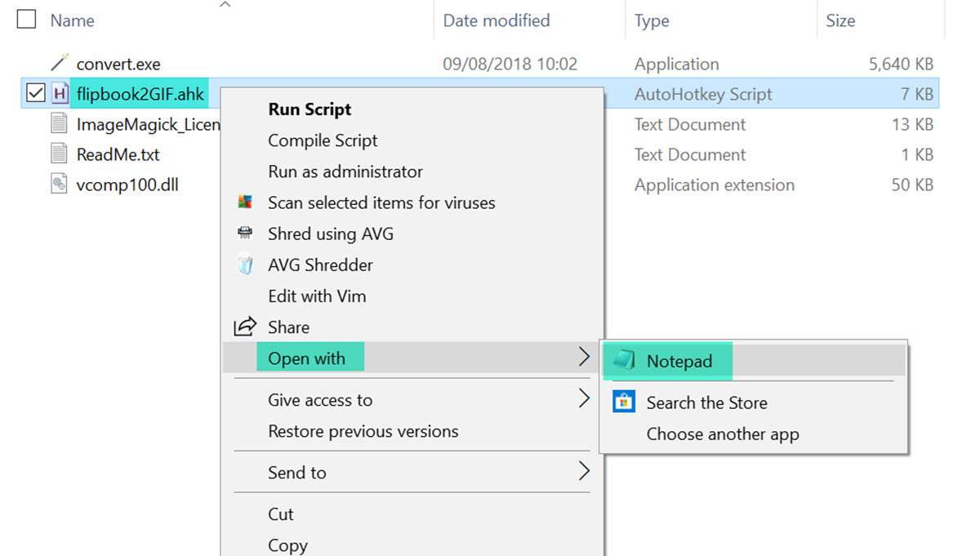The width and height of the screenshot is (980, 556).
Task: Uncheck the flipbook2GIF.ahk file checkbox
Action: click(x=34, y=94)
